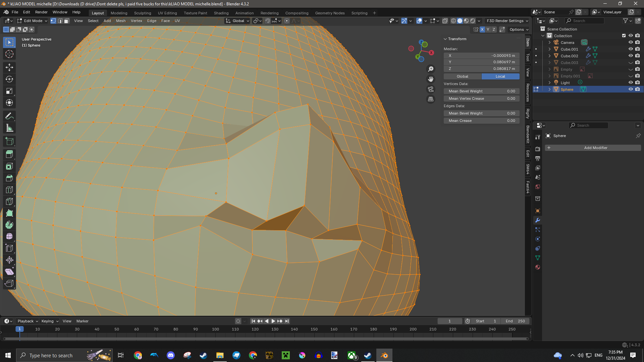
Task: Select the Extrude Region tool
Action: click(x=9, y=155)
